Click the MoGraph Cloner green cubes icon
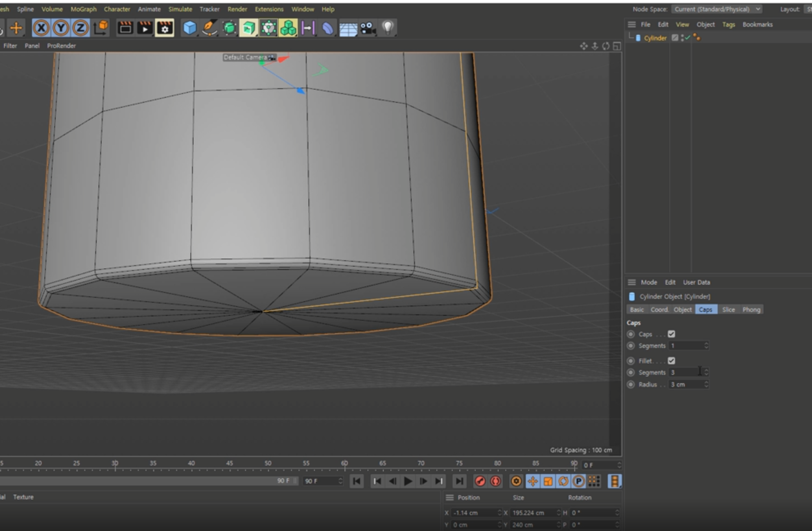The height and width of the screenshot is (531, 812). (288, 28)
